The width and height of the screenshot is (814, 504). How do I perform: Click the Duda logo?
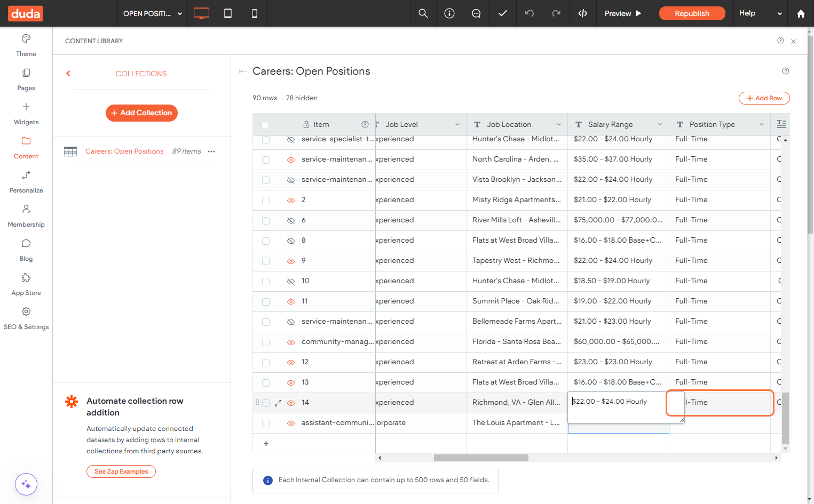pos(26,13)
